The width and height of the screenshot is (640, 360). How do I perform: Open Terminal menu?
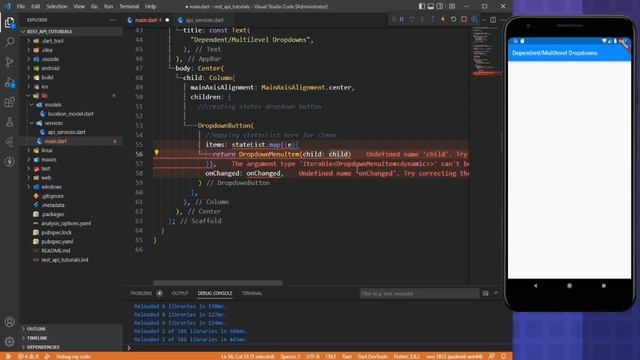click(129, 7)
